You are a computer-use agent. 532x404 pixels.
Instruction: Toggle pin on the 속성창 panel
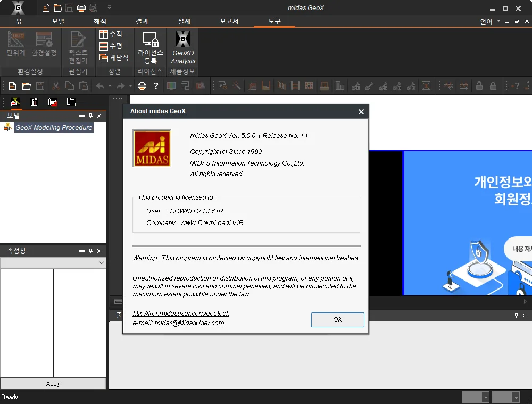click(x=90, y=251)
